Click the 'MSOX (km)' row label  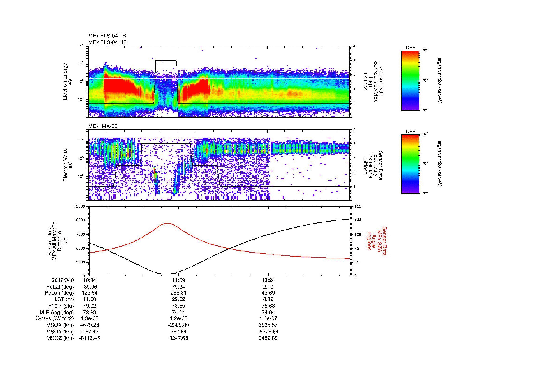(x=60, y=325)
